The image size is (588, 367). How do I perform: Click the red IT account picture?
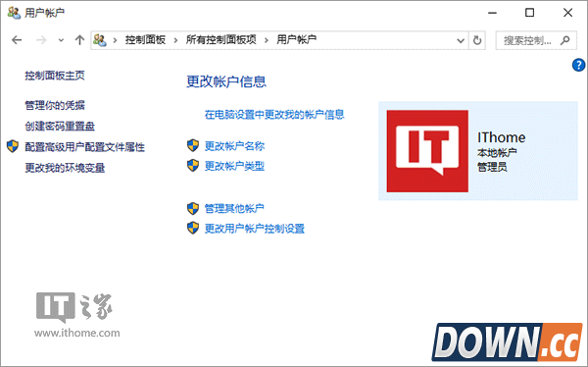427,151
